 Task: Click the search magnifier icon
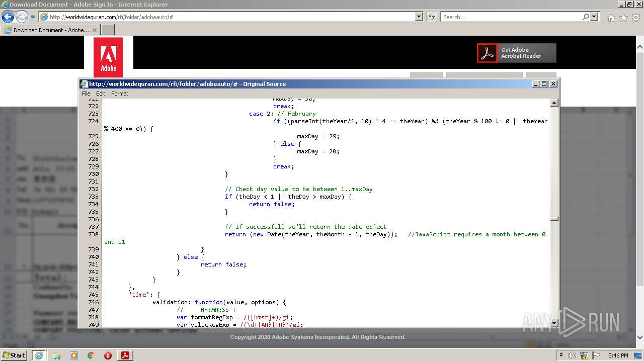(x=586, y=17)
